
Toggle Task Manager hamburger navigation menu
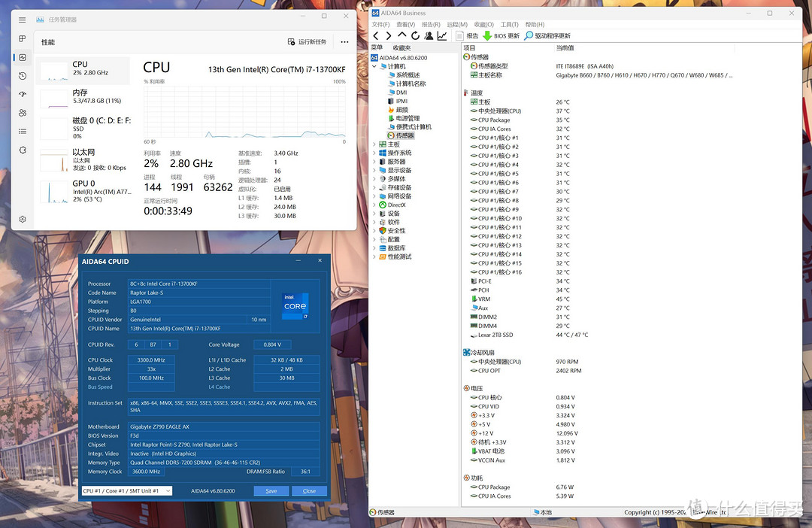click(23, 20)
